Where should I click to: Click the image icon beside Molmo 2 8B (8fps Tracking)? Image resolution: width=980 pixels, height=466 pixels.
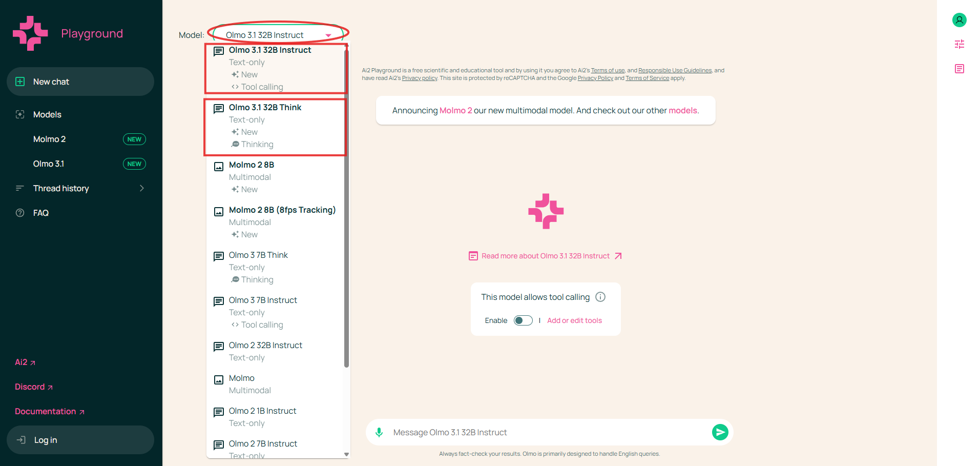coord(219,212)
